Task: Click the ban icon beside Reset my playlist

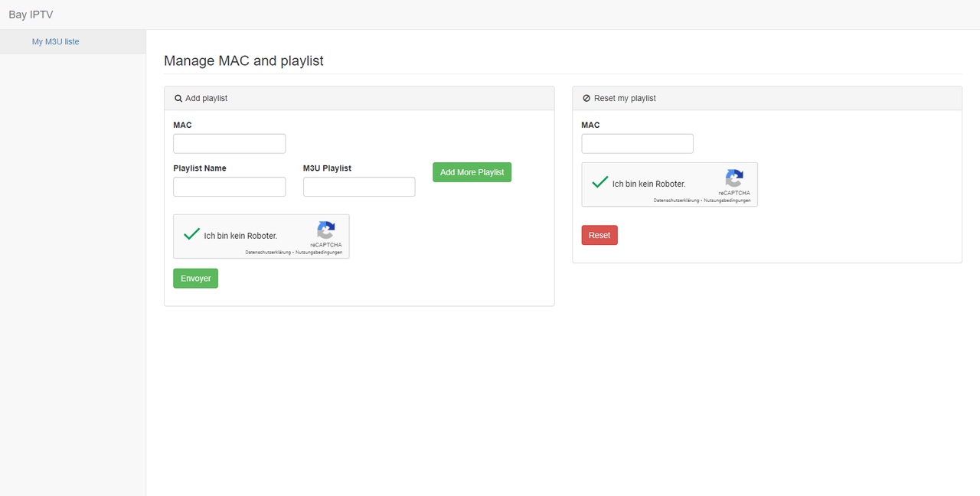Action: click(586, 99)
